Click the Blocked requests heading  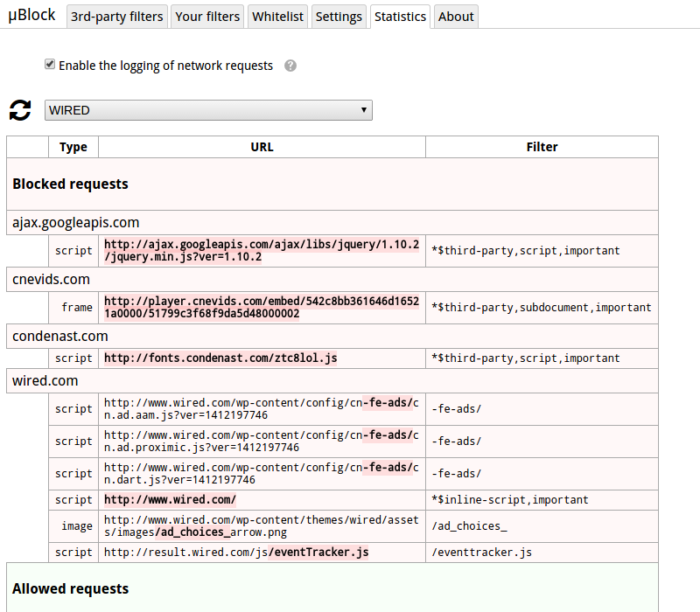coord(71,184)
